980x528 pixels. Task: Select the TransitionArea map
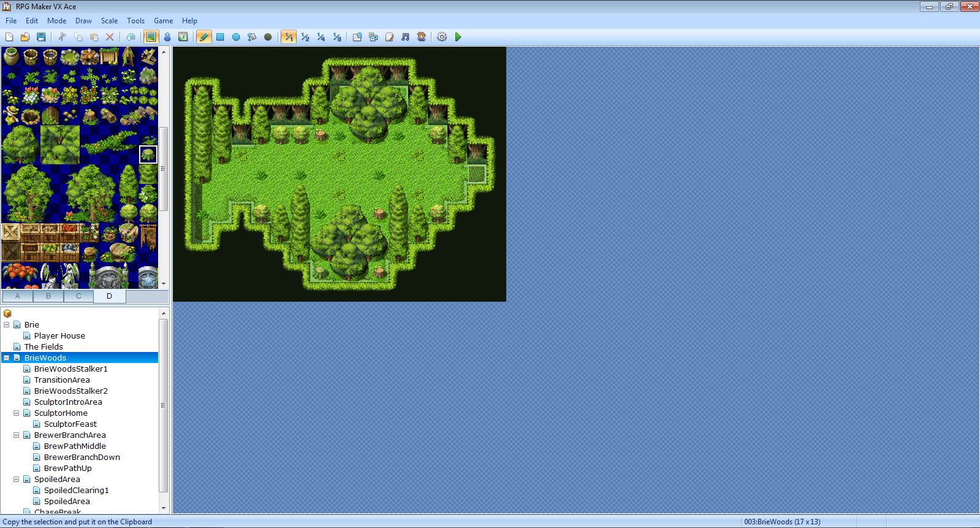(62, 380)
